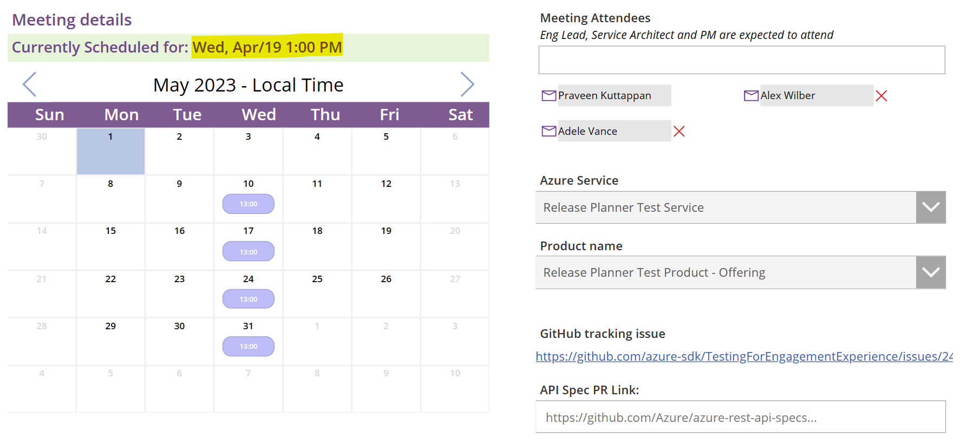The height and width of the screenshot is (443, 980).
Task: Select the 13:00 slot on May 10
Action: [x=248, y=204]
